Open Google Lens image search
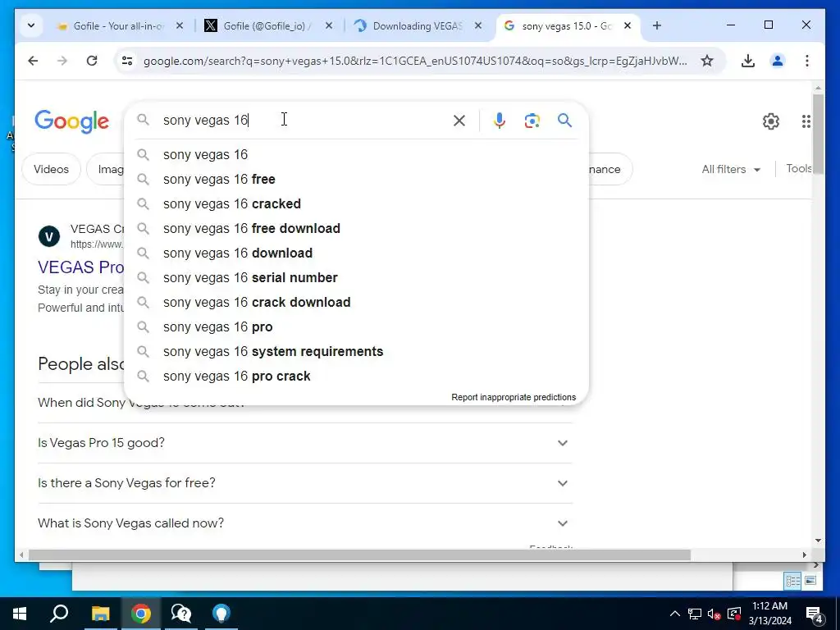The height and width of the screenshot is (630, 840). click(532, 121)
